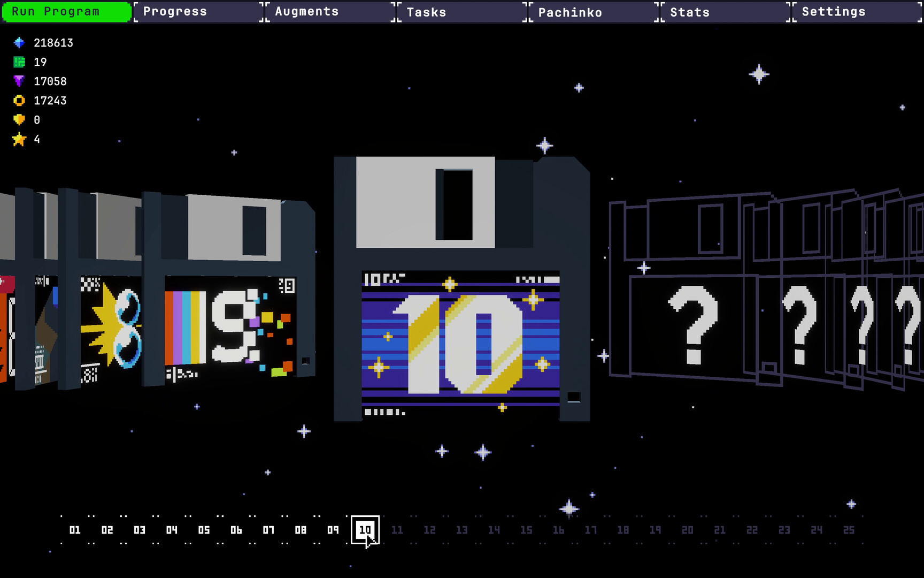The width and height of the screenshot is (924, 578).
Task: Select level 09 in the level strip
Action: coord(333,529)
